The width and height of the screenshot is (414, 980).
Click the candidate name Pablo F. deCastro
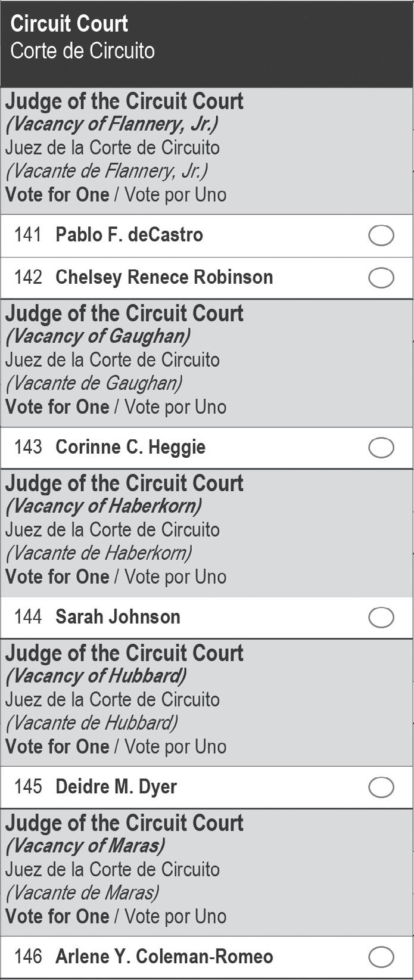(x=129, y=235)
